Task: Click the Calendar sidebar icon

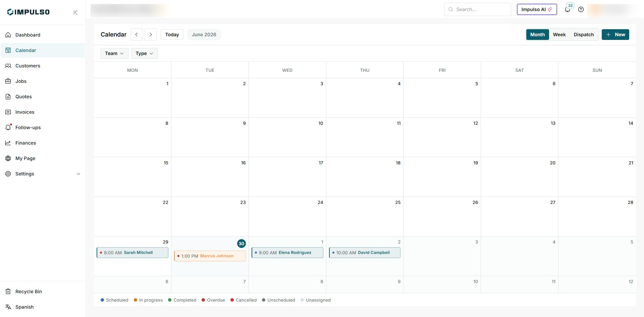Action: click(8, 50)
